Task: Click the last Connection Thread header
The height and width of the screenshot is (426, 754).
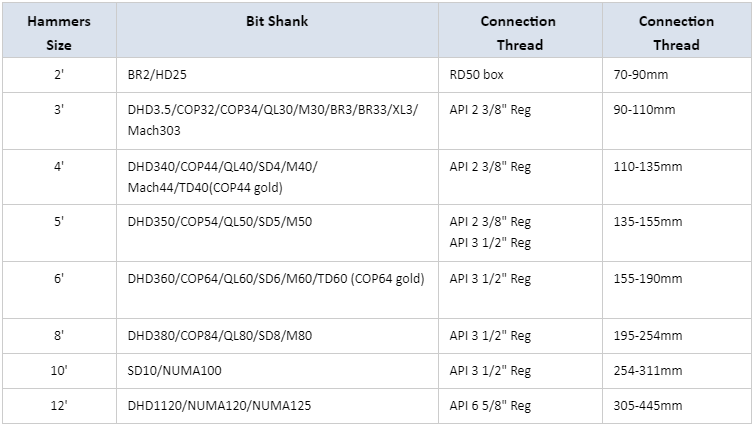Action: pyautogui.click(x=676, y=33)
